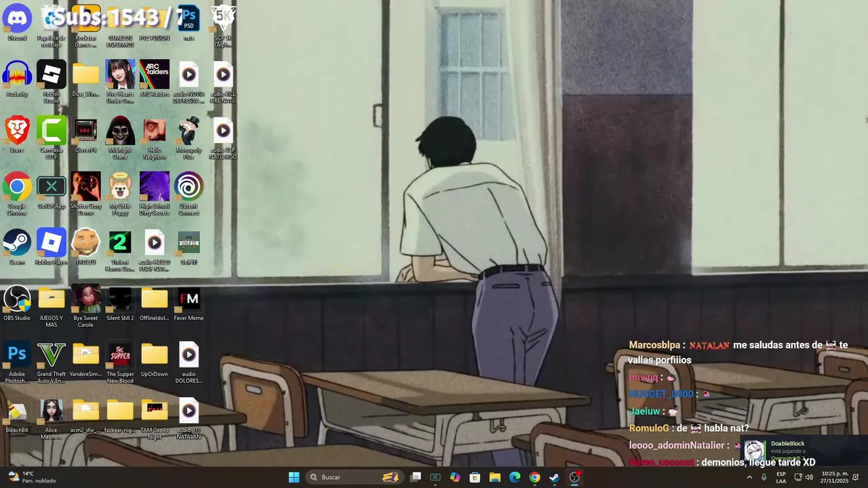The image size is (868, 488).
Task: Select the acm2_sfw folder
Action: [x=86, y=415]
